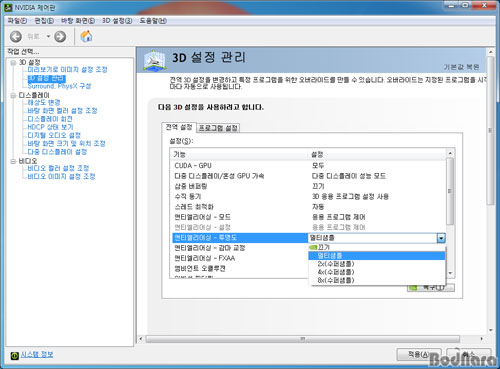Screen dimensions: 500x369
Task: Open 바탕 화면 컬러 설정 조정
Action: point(62,111)
